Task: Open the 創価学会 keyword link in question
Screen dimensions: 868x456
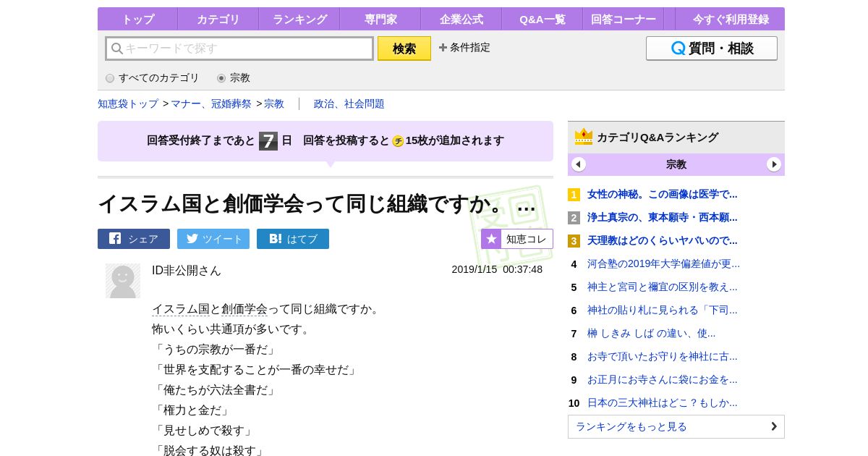Action: [244, 309]
